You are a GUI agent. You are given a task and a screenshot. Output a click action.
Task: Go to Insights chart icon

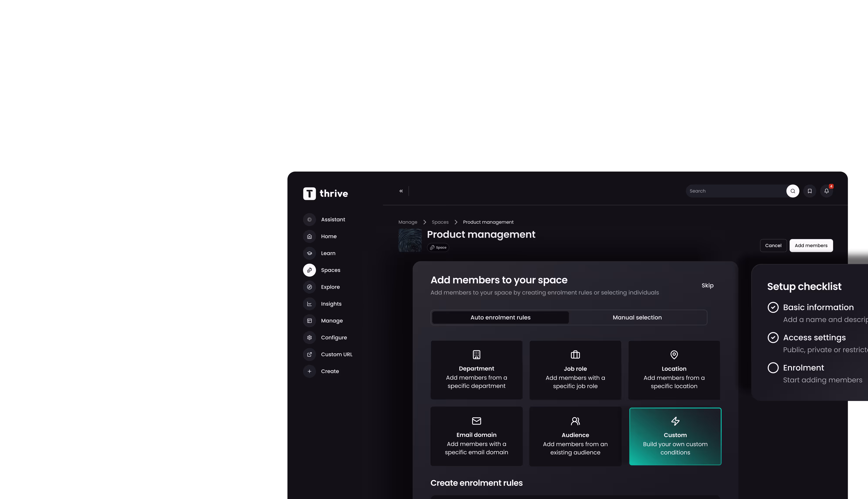[309, 304]
